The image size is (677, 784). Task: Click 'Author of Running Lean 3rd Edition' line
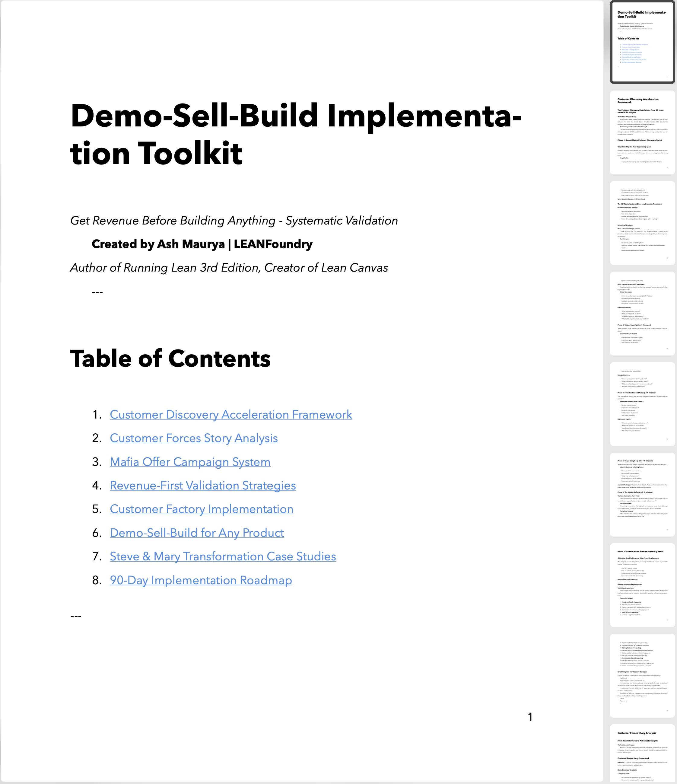(x=229, y=267)
